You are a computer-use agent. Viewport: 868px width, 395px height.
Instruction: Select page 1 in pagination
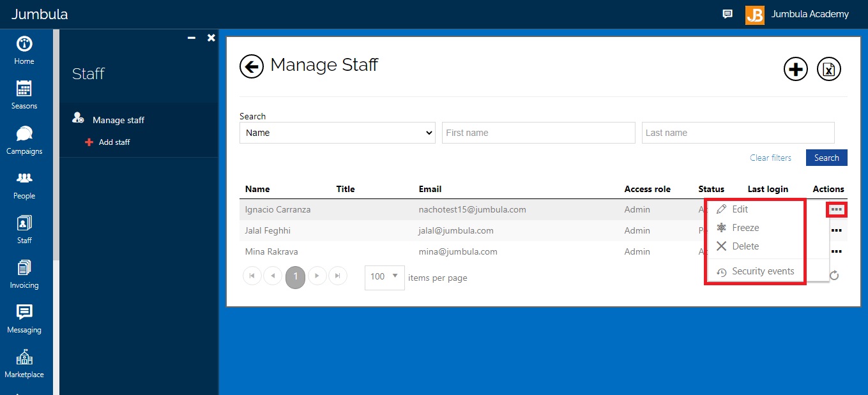pos(295,277)
